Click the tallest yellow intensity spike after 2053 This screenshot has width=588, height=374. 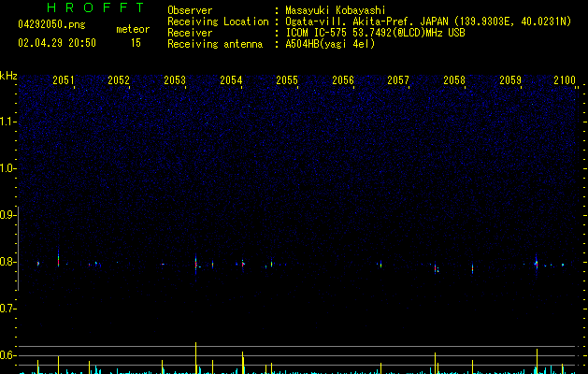point(195,358)
